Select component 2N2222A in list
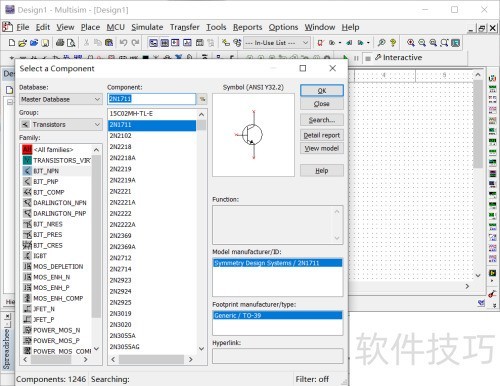This screenshot has height=386, width=500. 123,225
